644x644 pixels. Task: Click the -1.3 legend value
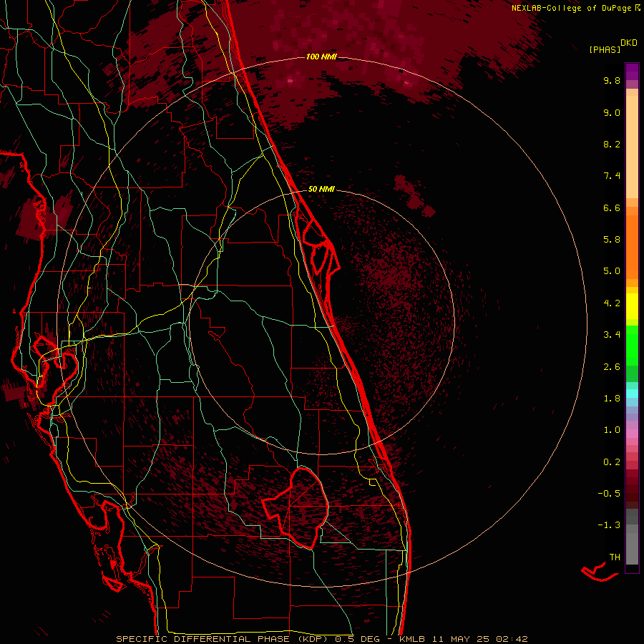coord(609,525)
